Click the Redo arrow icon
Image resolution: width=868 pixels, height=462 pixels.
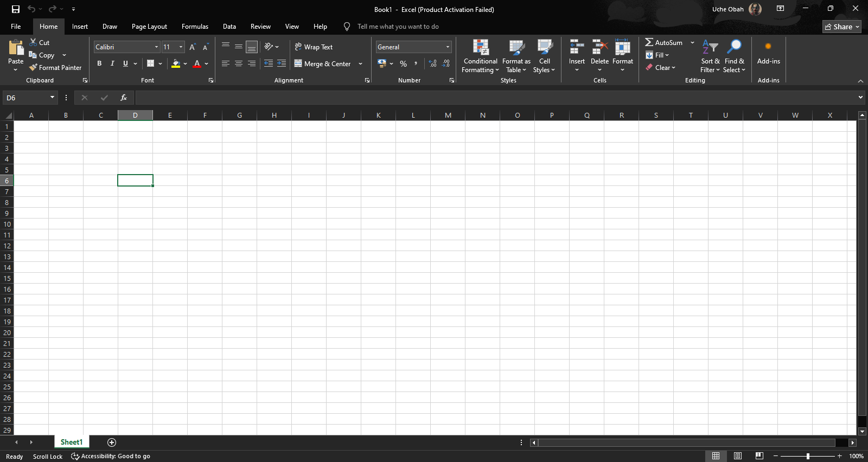pos(52,9)
